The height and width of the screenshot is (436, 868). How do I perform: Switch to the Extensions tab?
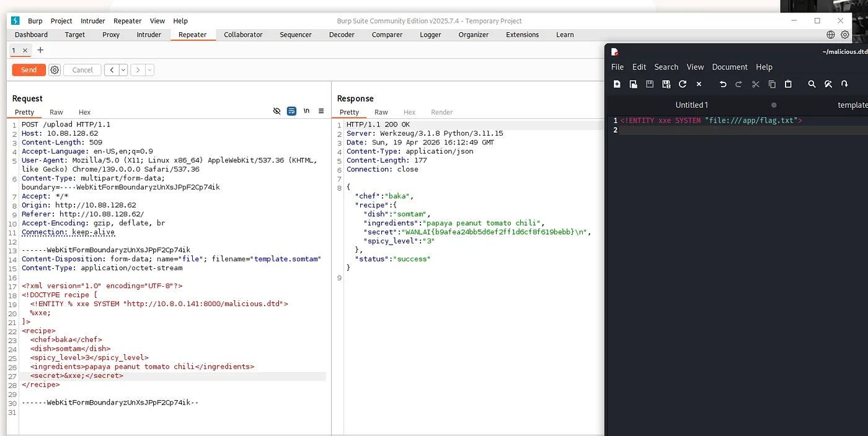pyautogui.click(x=523, y=35)
